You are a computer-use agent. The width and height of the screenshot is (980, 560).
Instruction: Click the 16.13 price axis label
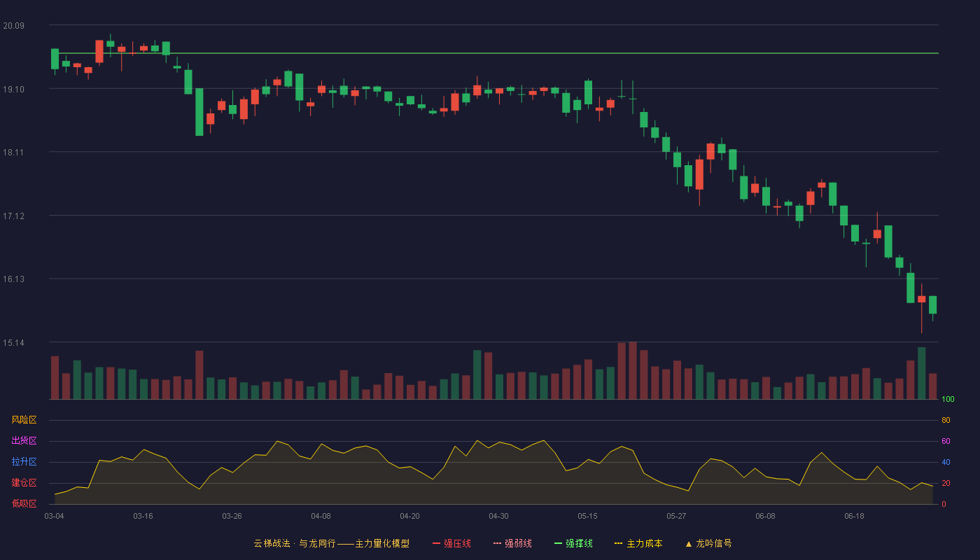coord(13,279)
